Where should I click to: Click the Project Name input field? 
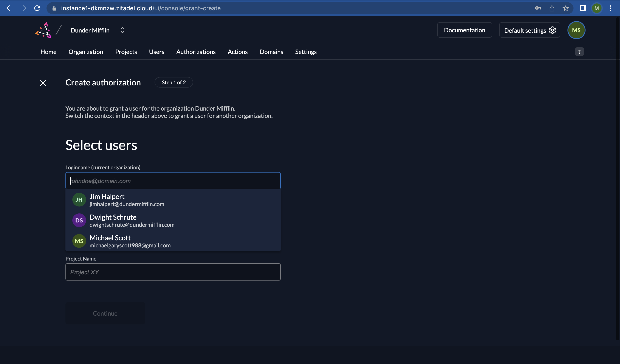[173, 272]
